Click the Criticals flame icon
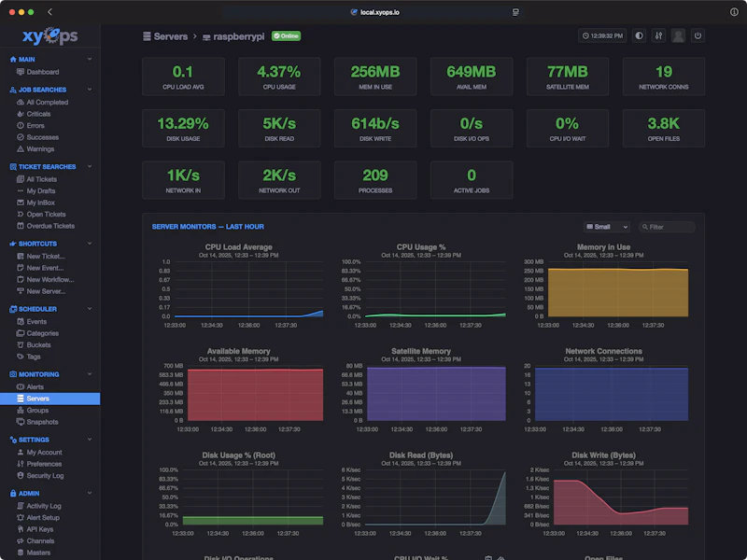Screen dimensions: 747x560 20,114
